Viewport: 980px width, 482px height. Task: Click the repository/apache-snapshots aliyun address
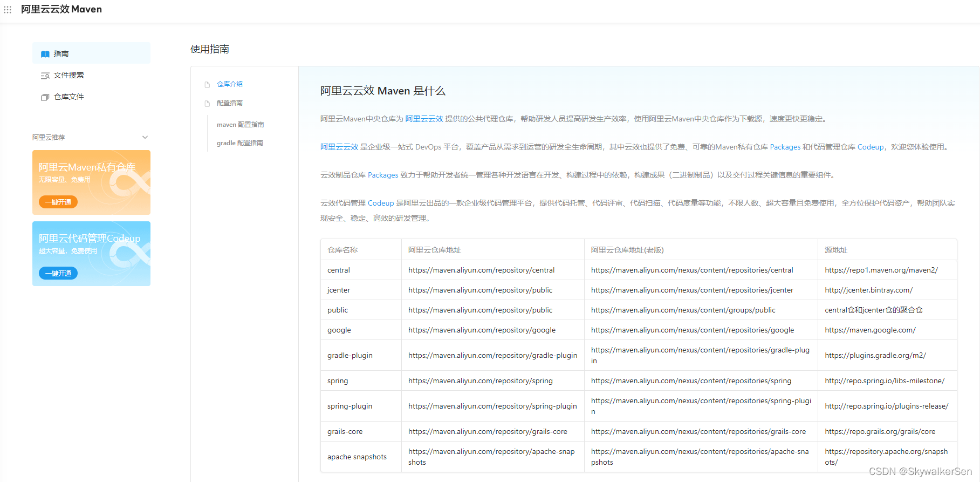tap(491, 457)
